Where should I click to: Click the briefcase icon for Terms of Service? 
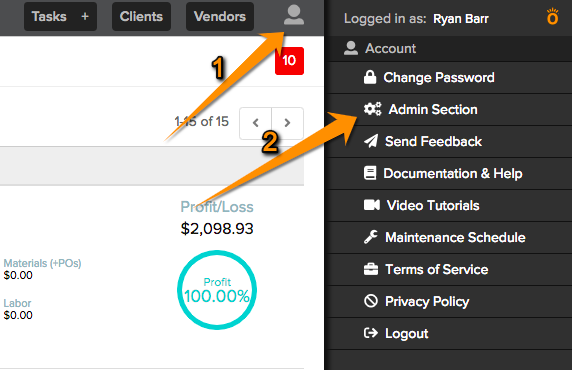click(x=371, y=269)
